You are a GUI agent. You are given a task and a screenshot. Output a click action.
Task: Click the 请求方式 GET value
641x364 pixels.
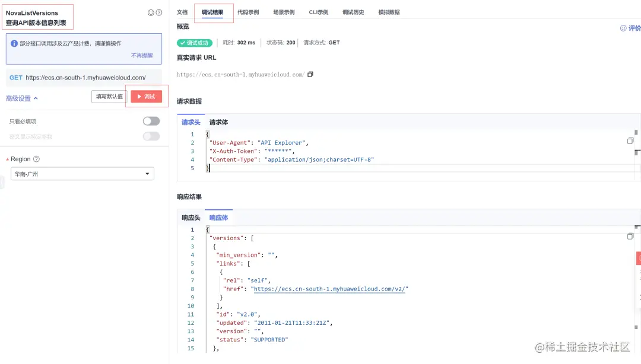[334, 43]
